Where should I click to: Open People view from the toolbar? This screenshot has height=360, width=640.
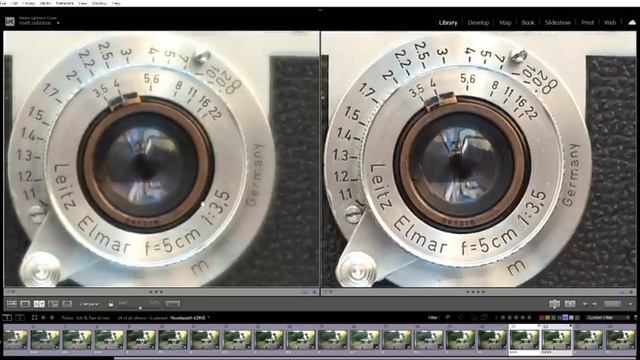[x=67, y=304]
